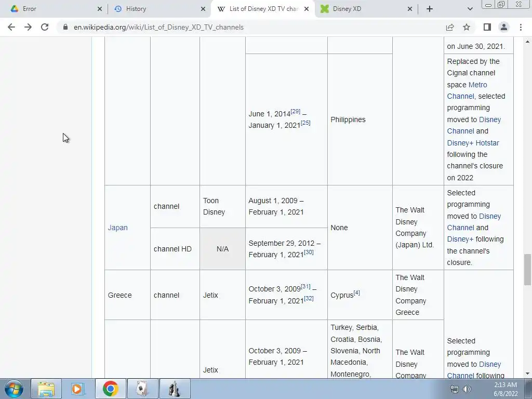Open the Chrome side panel
The width and height of the screenshot is (532, 399).
point(487,27)
